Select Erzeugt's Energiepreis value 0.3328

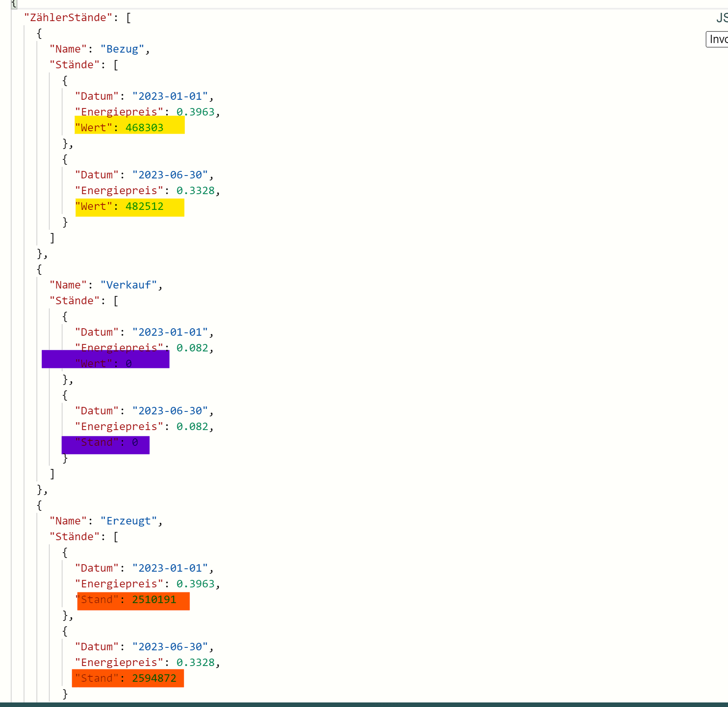(x=195, y=663)
